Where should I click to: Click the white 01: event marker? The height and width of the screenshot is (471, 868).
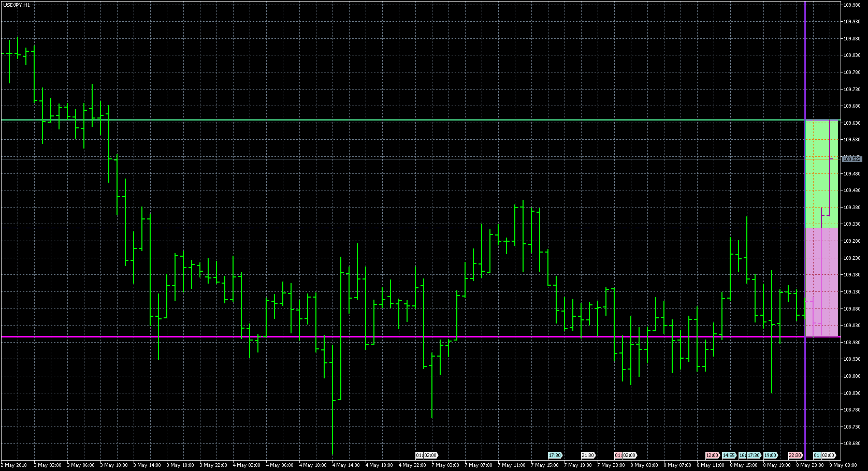(x=419, y=455)
